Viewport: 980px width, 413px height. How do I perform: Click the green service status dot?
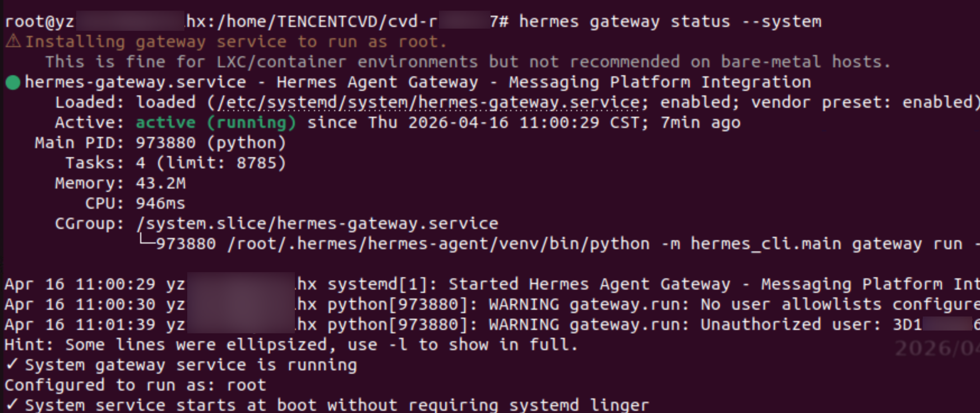point(12,82)
